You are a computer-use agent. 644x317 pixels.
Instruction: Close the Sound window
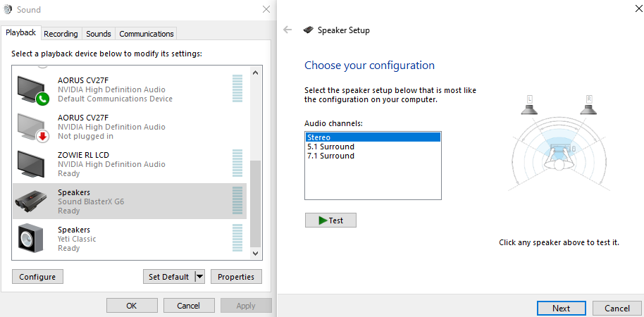[x=266, y=9]
